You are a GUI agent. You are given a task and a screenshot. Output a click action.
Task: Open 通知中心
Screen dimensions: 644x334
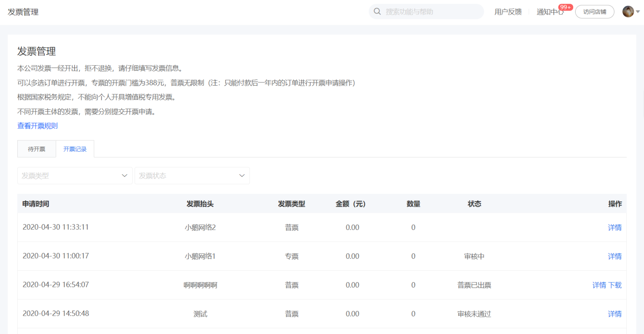click(550, 12)
